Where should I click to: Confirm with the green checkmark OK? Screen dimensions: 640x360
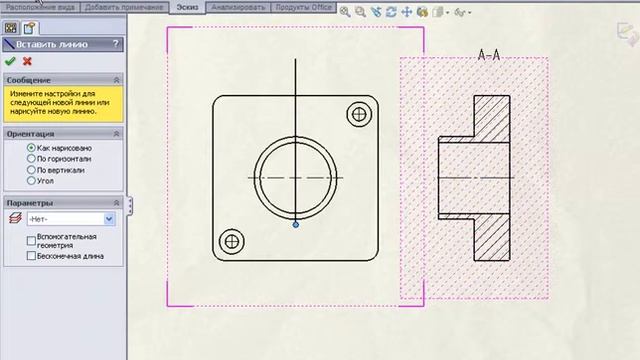[10, 61]
